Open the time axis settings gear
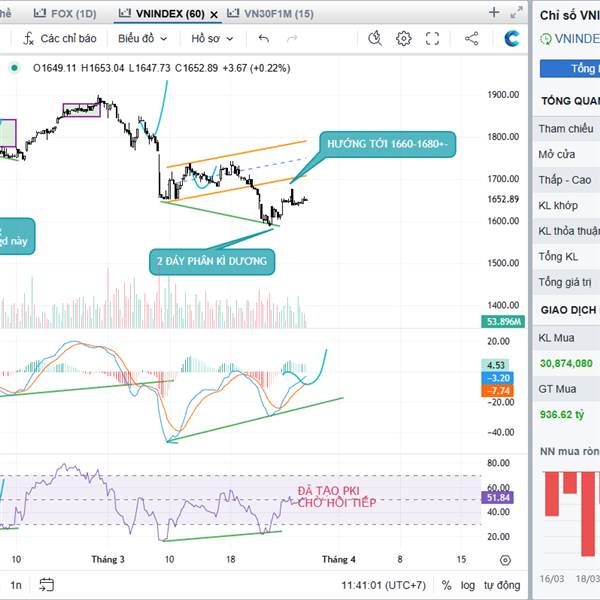 [x=505, y=561]
